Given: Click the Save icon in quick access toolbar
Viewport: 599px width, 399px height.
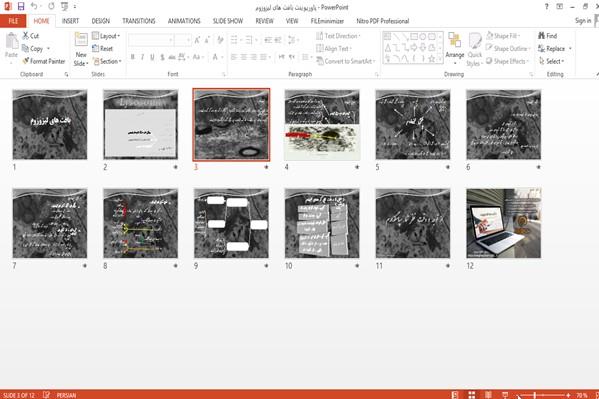Looking at the screenshot, I should [21, 6].
